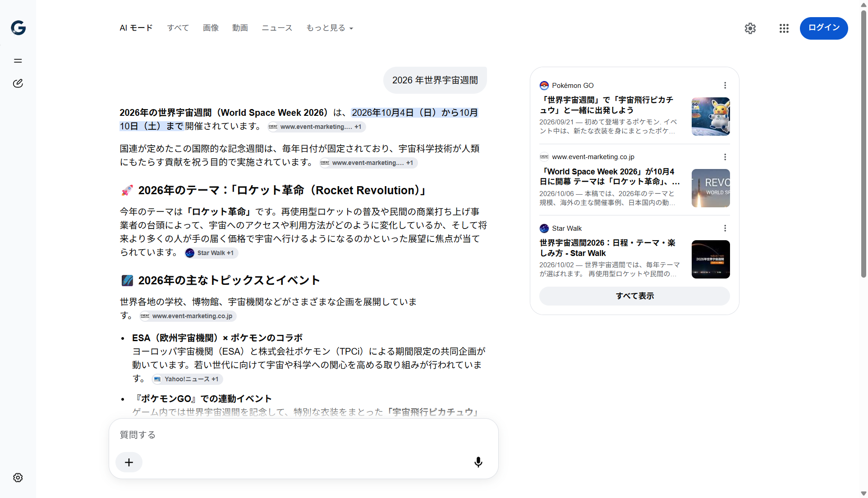Screen dimensions: 868x498
Task: Click the Google logo icon
Action: 18,28
